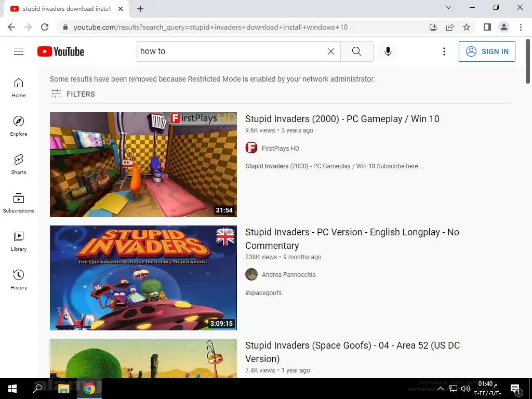Open taskbar search magnifier
The image size is (532, 399).
click(37, 389)
